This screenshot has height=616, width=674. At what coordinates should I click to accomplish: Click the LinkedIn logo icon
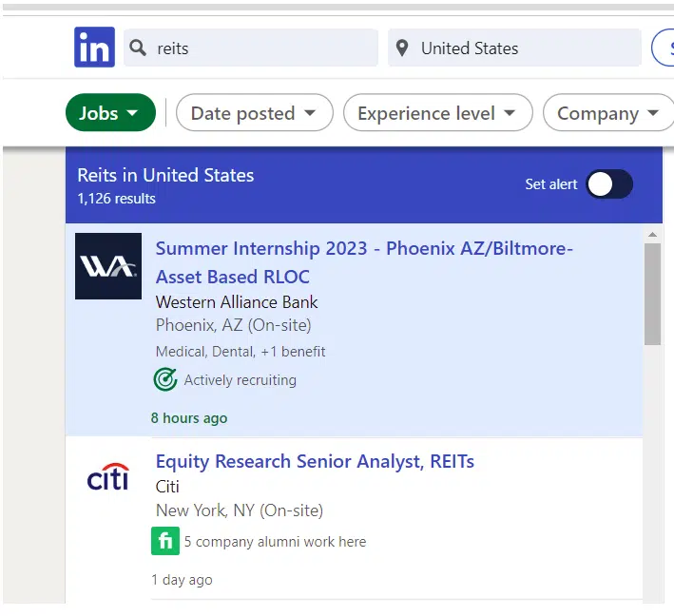click(x=94, y=48)
